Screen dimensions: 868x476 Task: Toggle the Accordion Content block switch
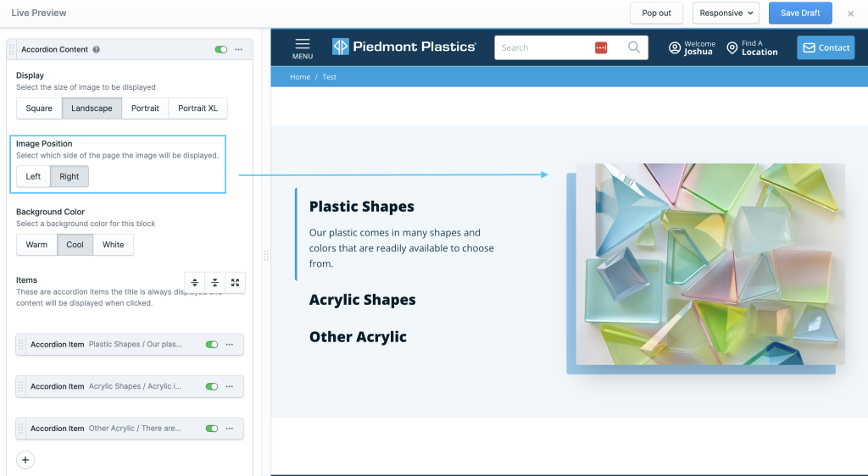coord(221,50)
